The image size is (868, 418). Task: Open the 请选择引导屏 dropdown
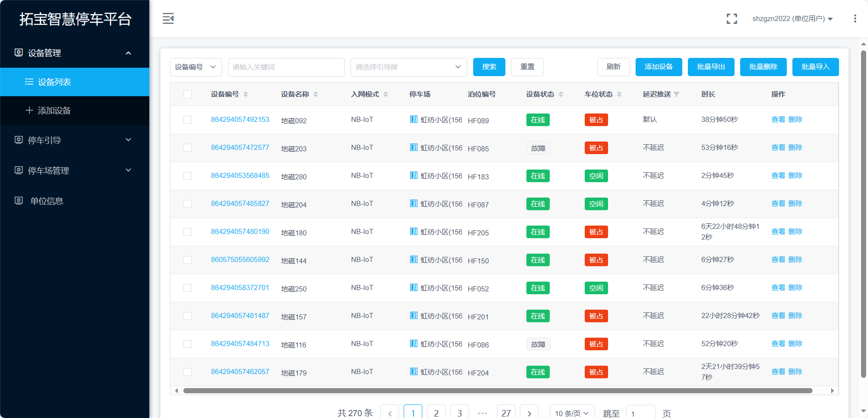click(408, 67)
